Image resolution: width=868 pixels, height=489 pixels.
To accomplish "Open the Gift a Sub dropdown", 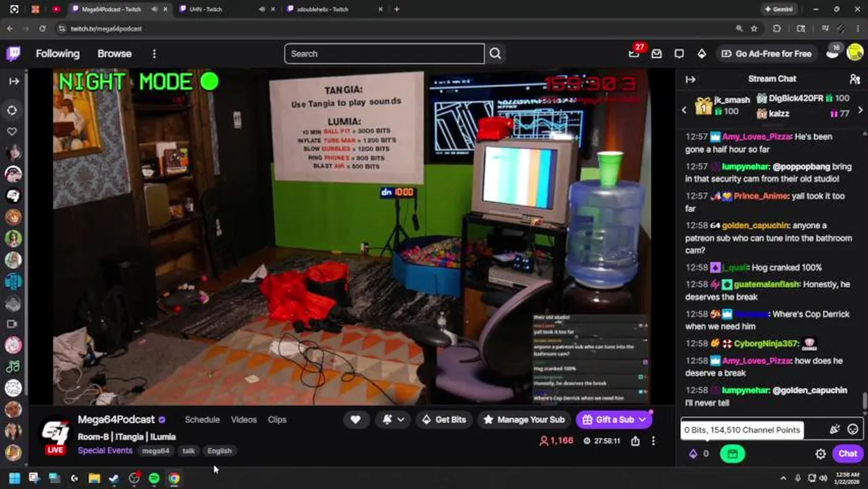I will point(614,420).
